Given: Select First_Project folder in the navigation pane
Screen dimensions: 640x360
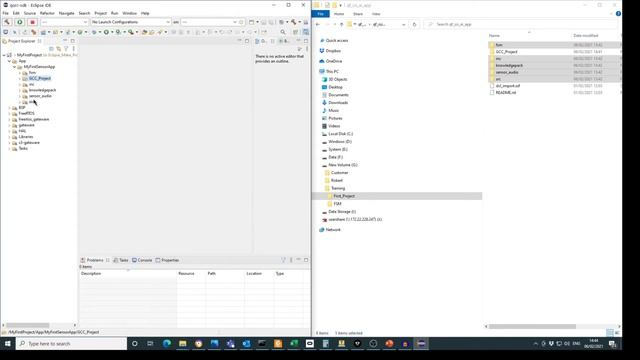Looking at the screenshot, I should click(397, 196).
